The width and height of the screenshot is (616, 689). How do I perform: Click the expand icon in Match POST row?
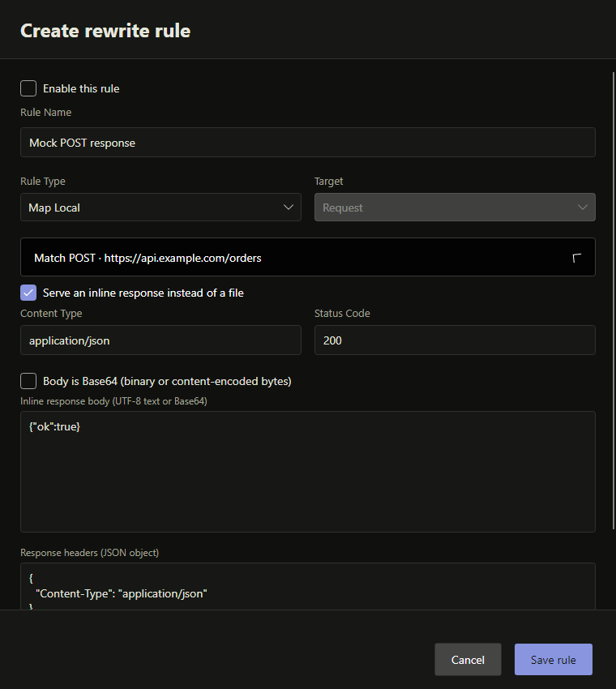coord(577,258)
